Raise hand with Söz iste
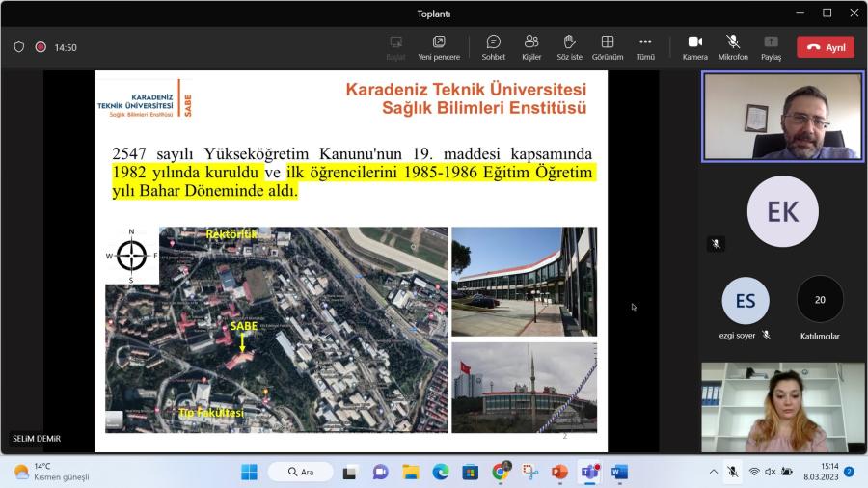Viewport: 868px width, 488px height. click(x=569, y=47)
